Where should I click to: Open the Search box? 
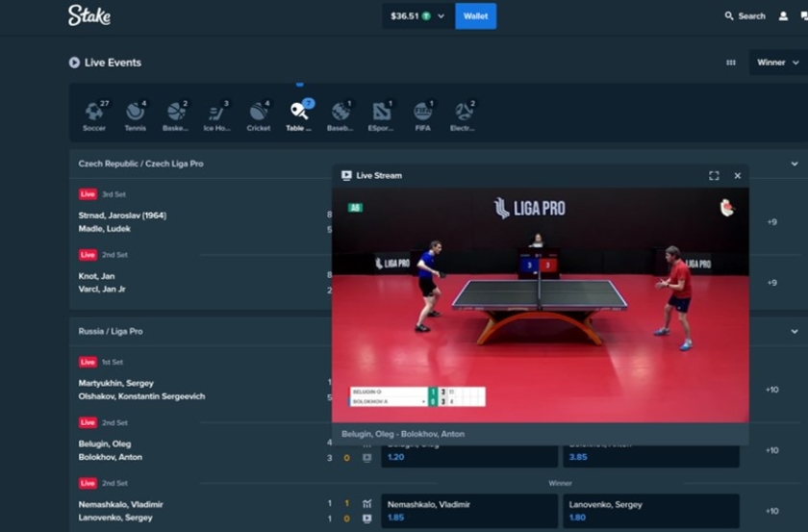click(745, 16)
